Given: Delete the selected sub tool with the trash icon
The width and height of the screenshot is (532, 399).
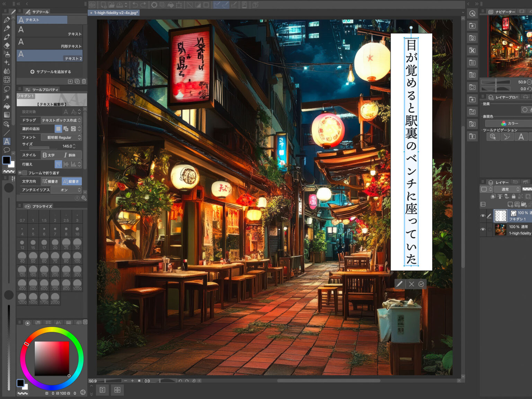Looking at the screenshot, I should pos(84,81).
